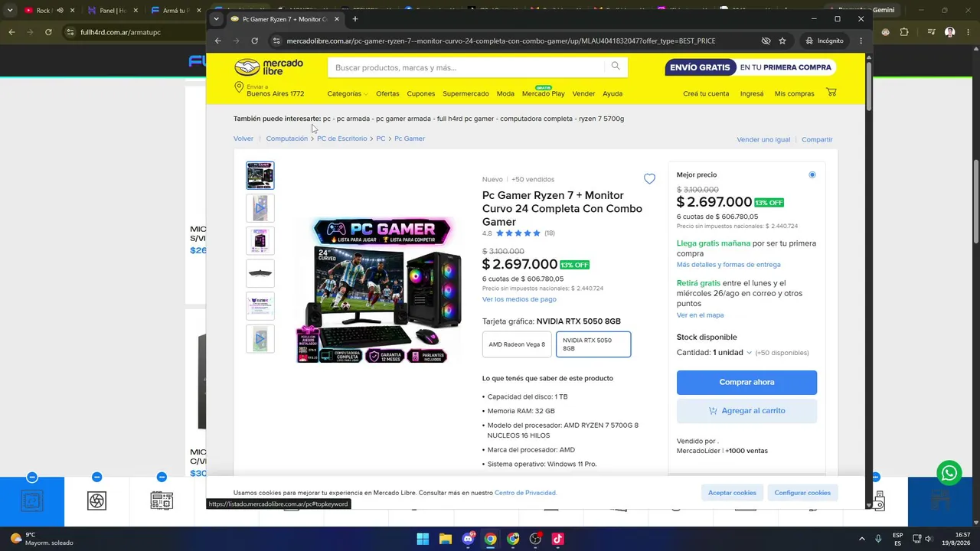Open the Moda section

click(505, 93)
